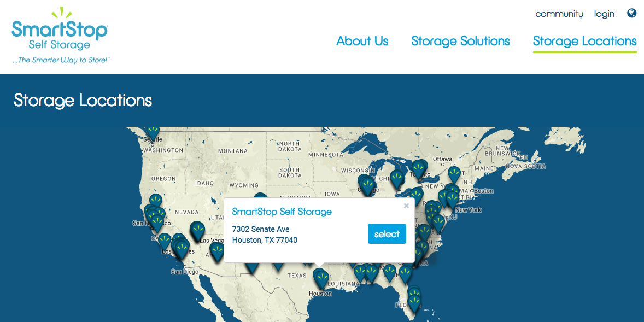Select the map pin in southern Florida
The image size is (644, 322).
tap(414, 301)
